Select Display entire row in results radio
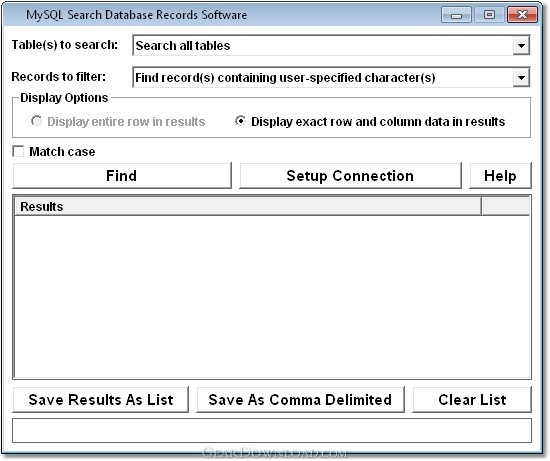The width and height of the screenshot is (550, 461). coord(36,121)
